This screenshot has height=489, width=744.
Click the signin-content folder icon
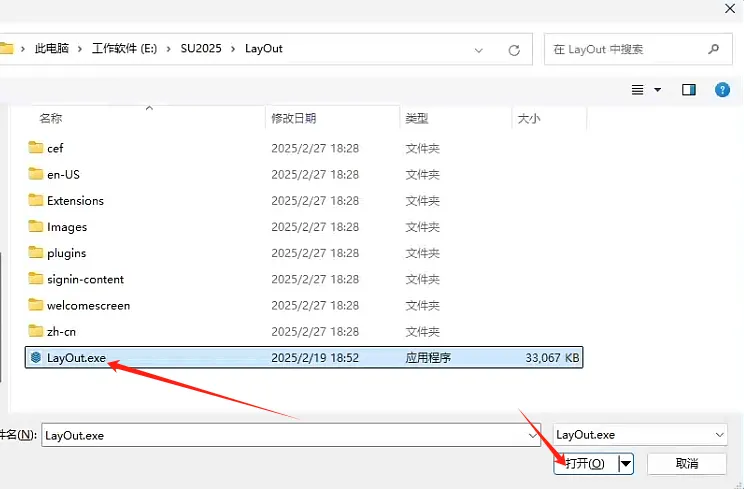36,278
